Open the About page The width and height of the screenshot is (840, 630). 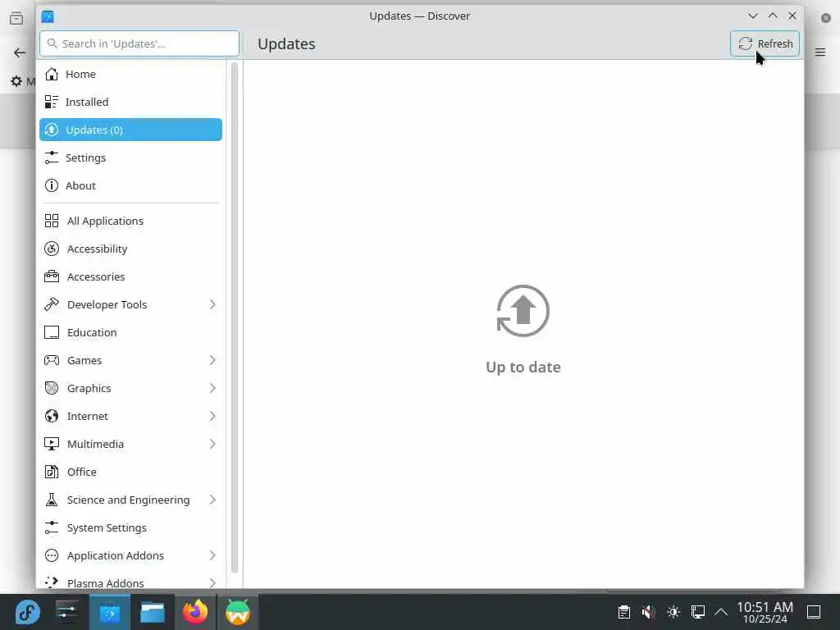point(130,185)
